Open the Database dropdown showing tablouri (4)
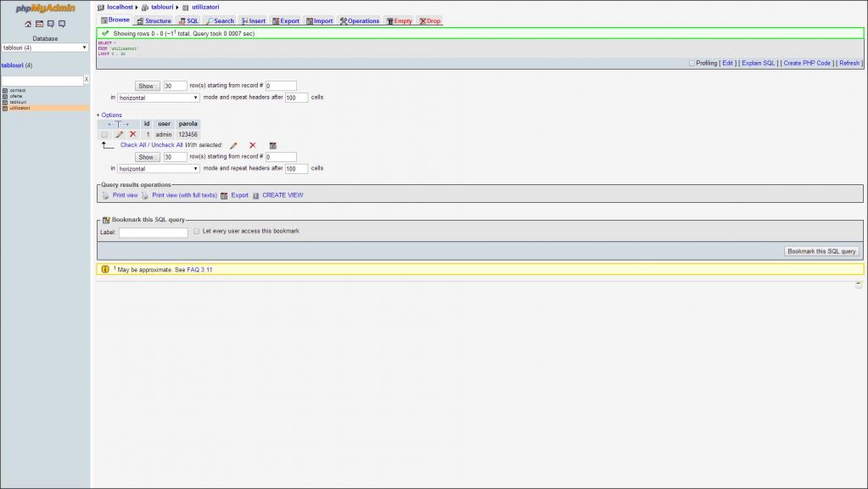 (45, 48)
